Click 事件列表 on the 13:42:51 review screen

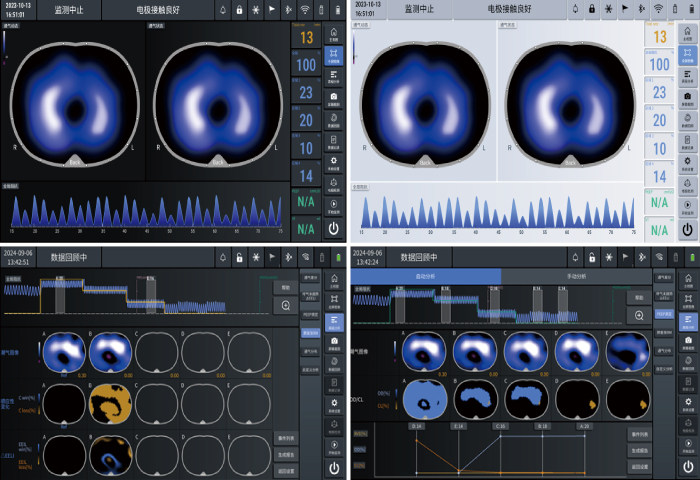pyautogui.click(x=284, y=436)
